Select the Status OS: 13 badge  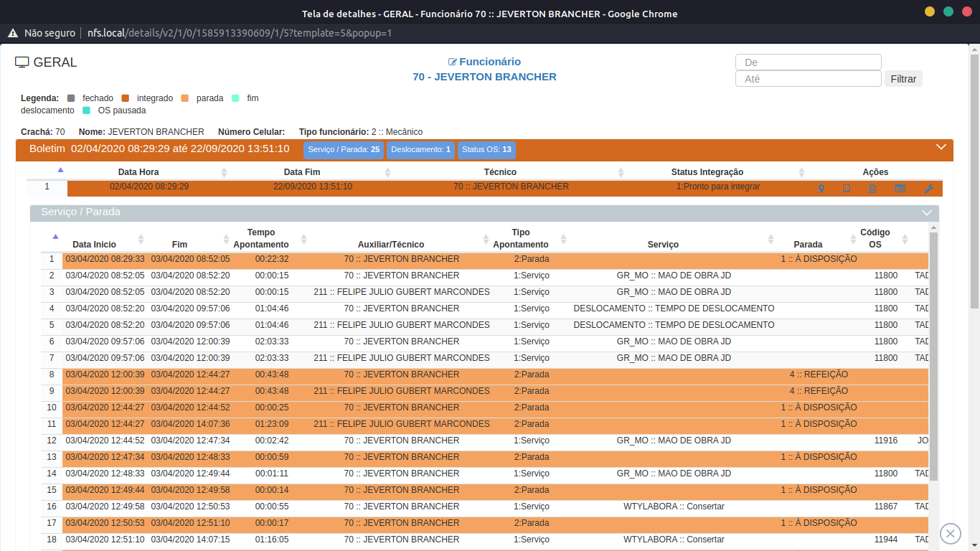pos(486,150)
